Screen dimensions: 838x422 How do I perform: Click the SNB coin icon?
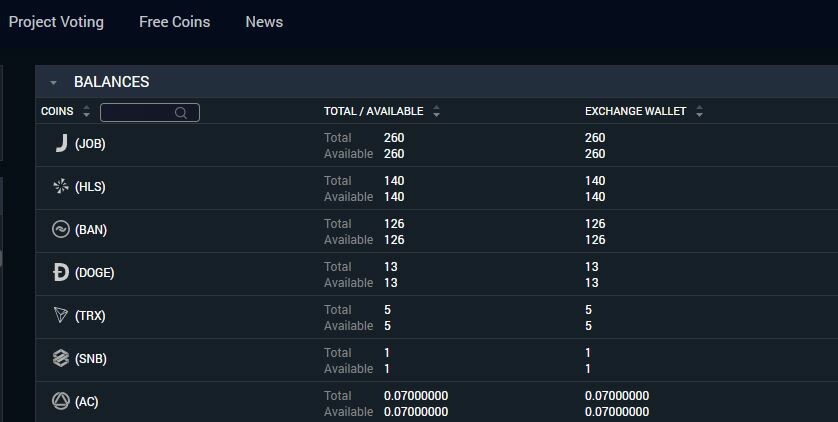(61, 359)
